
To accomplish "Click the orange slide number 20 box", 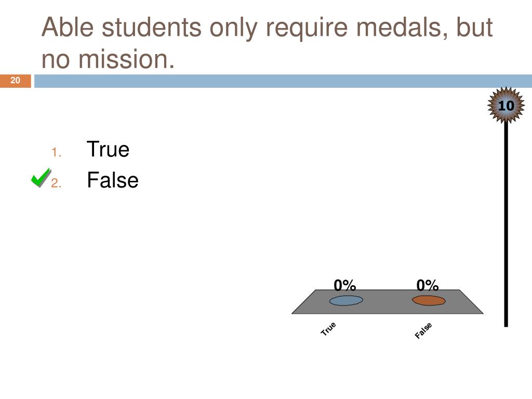I will tap(15, 81).
